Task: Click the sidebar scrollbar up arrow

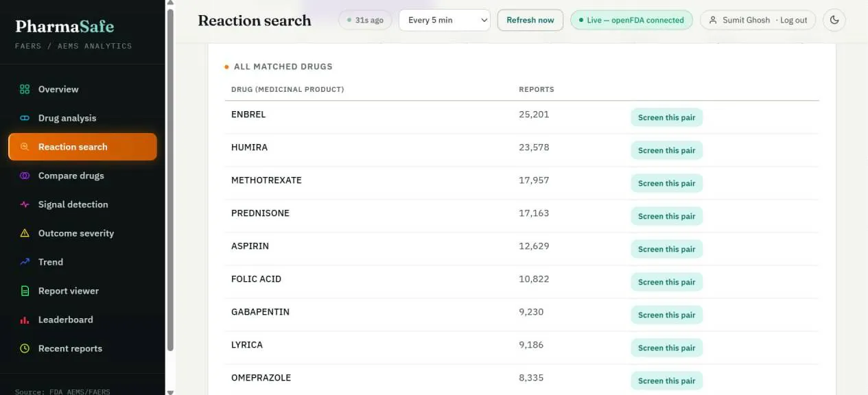Action: point(170,3)
